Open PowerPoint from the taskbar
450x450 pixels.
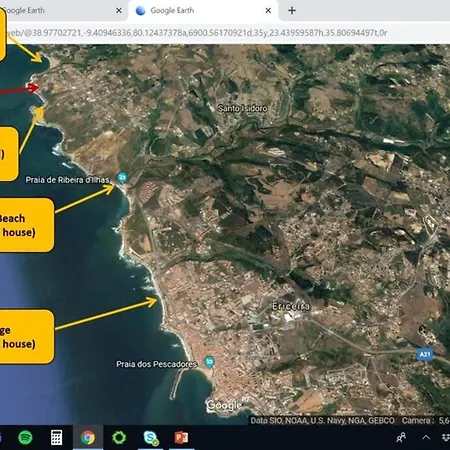181,437
